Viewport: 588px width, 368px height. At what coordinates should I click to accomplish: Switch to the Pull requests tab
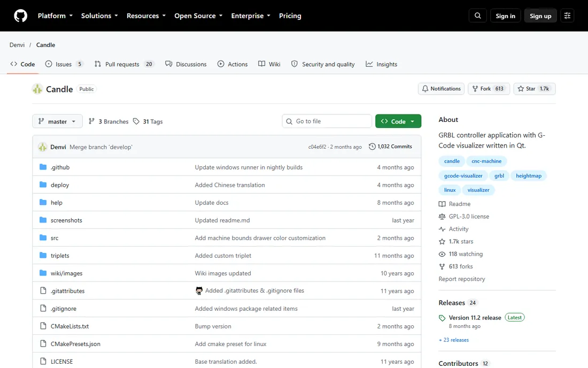pyautogui.click(x=124, y=64)
